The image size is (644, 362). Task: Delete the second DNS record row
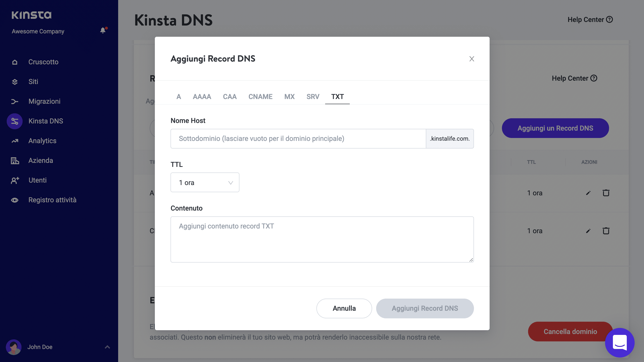[606, 231]
